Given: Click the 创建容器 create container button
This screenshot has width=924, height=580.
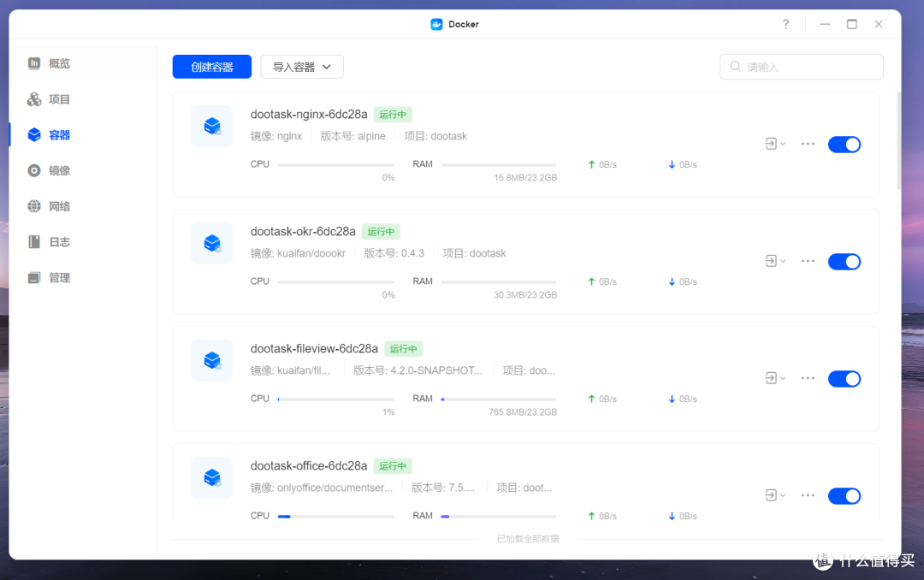Looking at the screenshot, I should click(211, 66).
